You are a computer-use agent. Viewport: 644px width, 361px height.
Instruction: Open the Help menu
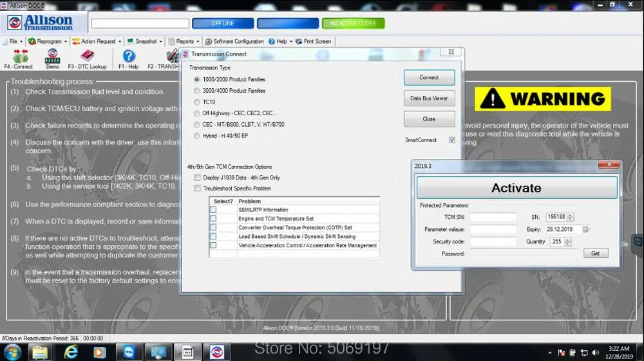[282, 41]
